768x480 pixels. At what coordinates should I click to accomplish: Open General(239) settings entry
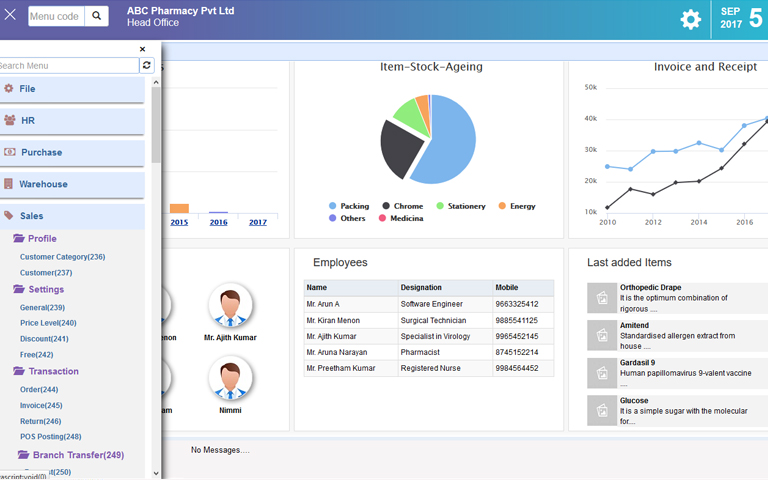42,308
